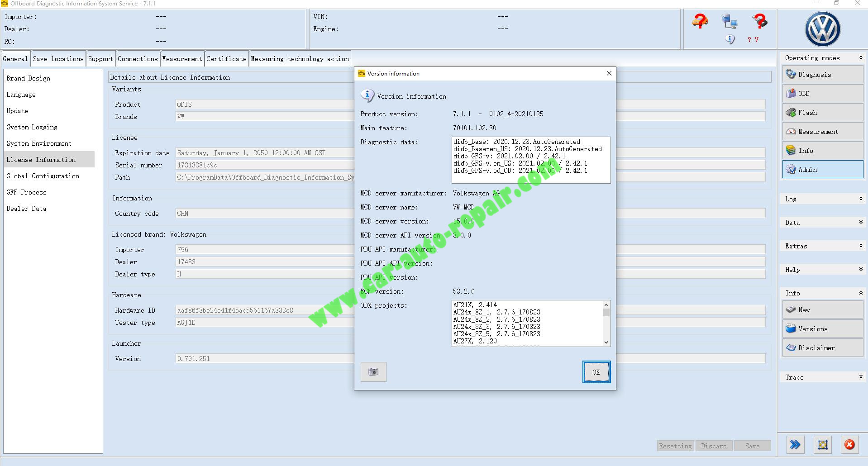Select System Environment in the sidebar
The width and height of the screenshot is (868, 466).
point(49,143)
